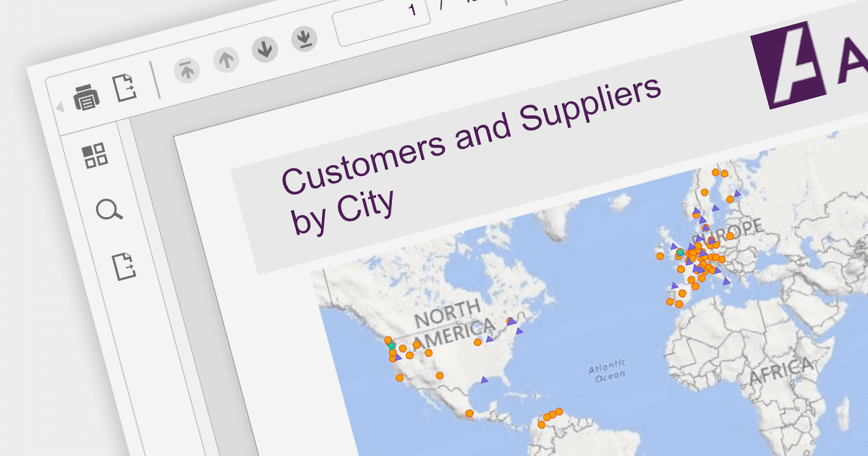Screen dimensions: 868x456
Task: Select the green marker on the US west coast
Action: point(392,346)
